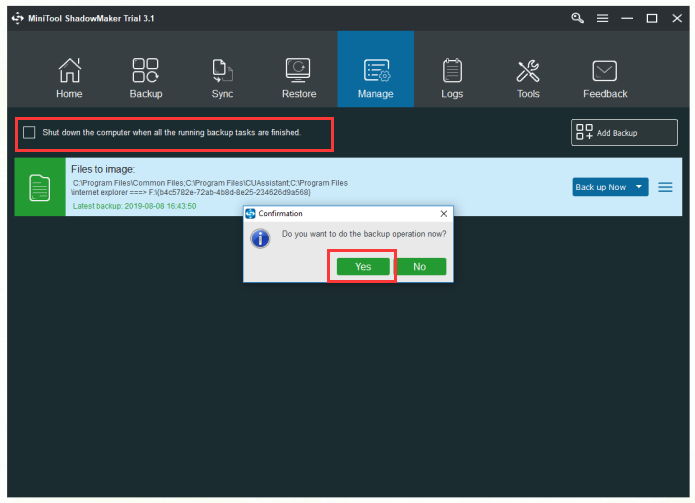This screenshot has width=695, height=503.
Task: Open the Home section icon
Action: click(69, 72)
